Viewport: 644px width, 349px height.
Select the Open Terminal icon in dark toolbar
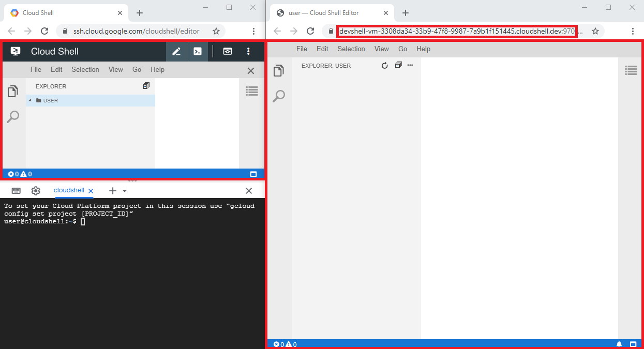pyautogui.click(x=197, y=51)
